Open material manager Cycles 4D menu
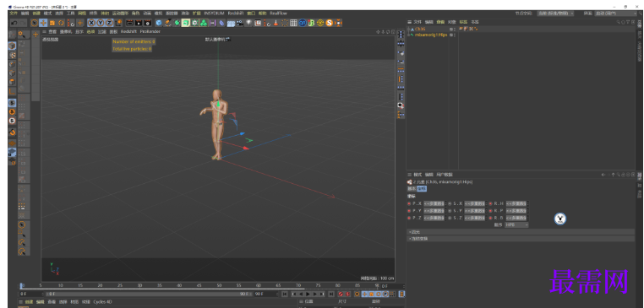The height and width of the screenshot is (308, 644). pos(102,302)
